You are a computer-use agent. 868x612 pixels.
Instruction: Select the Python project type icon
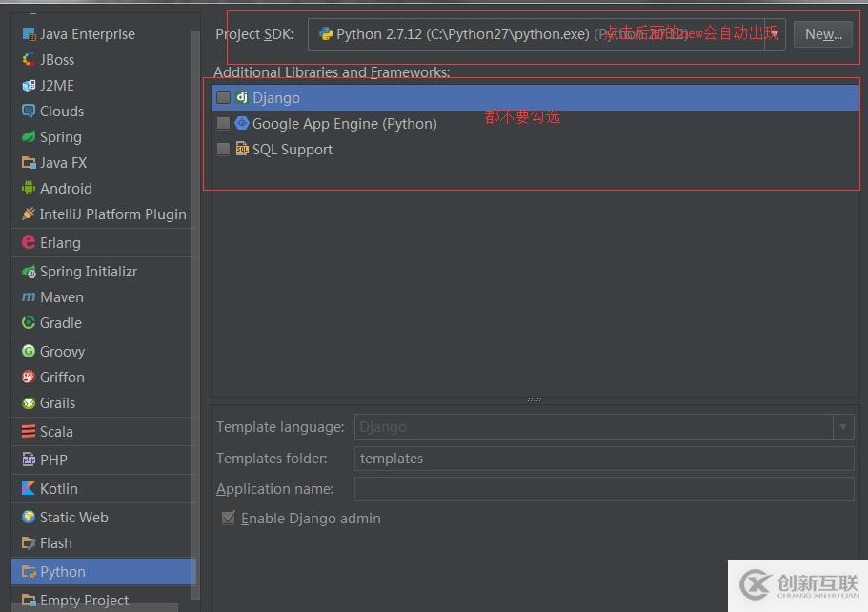pyautogui.click(x=29, y=572)
